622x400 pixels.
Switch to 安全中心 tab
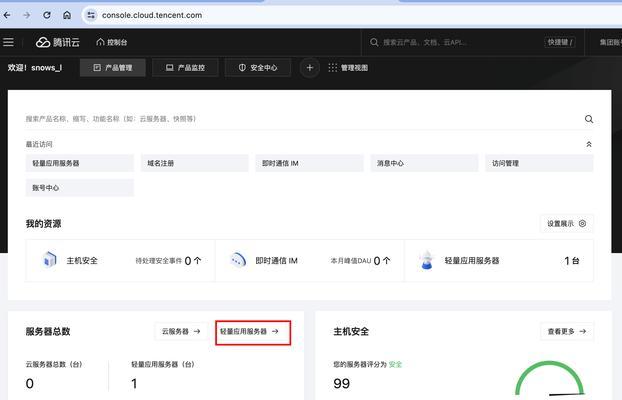[x=258, y=68]
